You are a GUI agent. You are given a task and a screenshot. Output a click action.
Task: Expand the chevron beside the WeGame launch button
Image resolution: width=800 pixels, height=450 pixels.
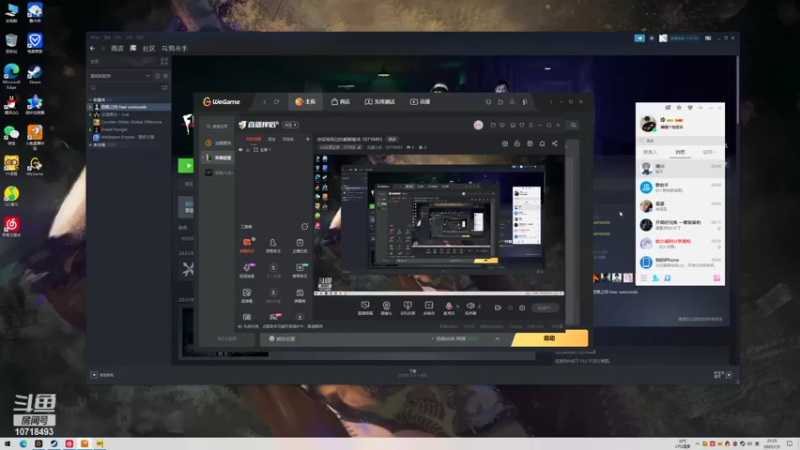coord(497,339)
